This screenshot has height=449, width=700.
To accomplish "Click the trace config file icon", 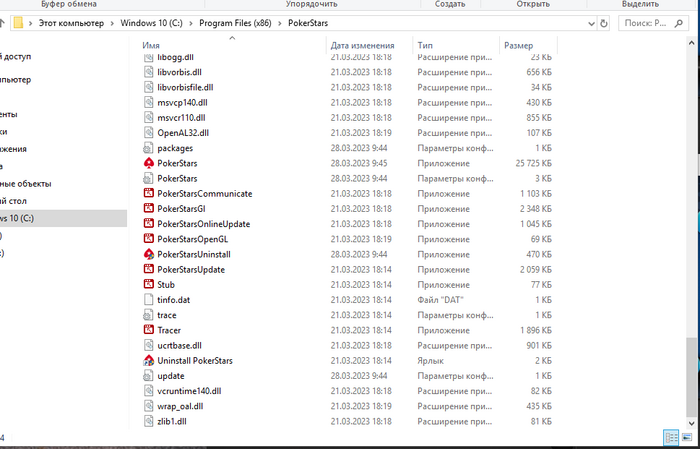I will pyautogui.click(x=149, y=315).
